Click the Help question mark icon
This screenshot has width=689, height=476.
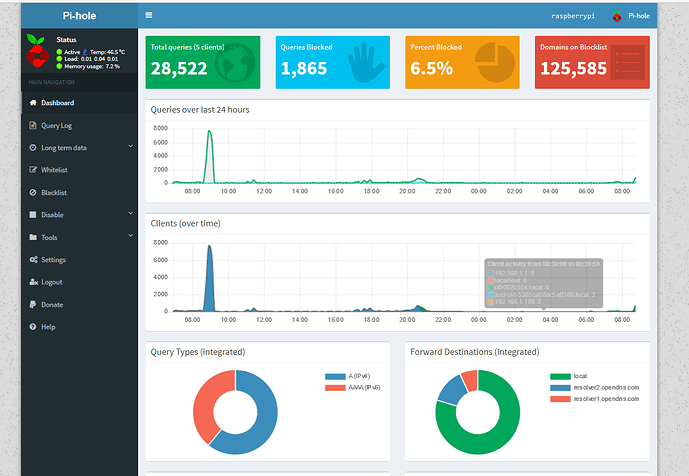[x=33, y=327]
